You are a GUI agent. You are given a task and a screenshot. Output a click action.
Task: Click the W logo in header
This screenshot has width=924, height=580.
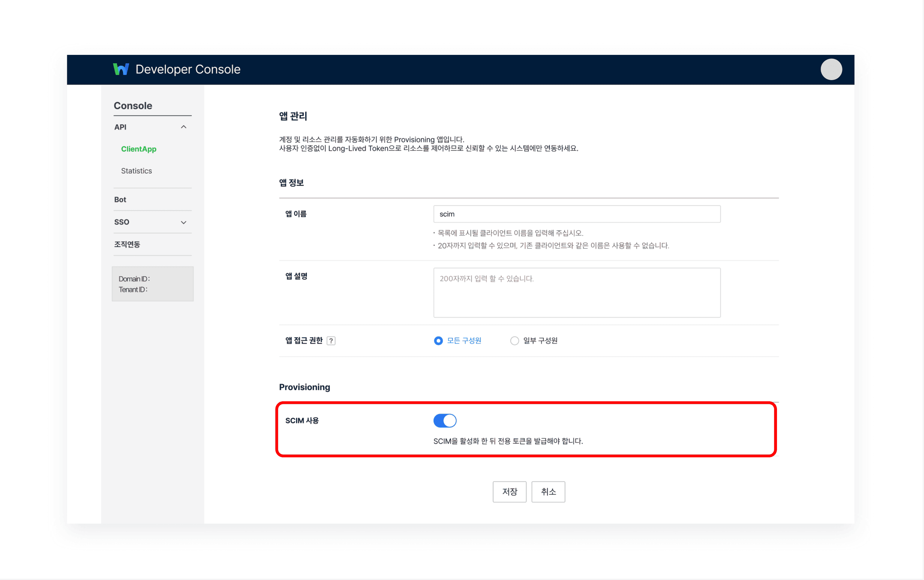pyautogui.click(x=121, y=70)
